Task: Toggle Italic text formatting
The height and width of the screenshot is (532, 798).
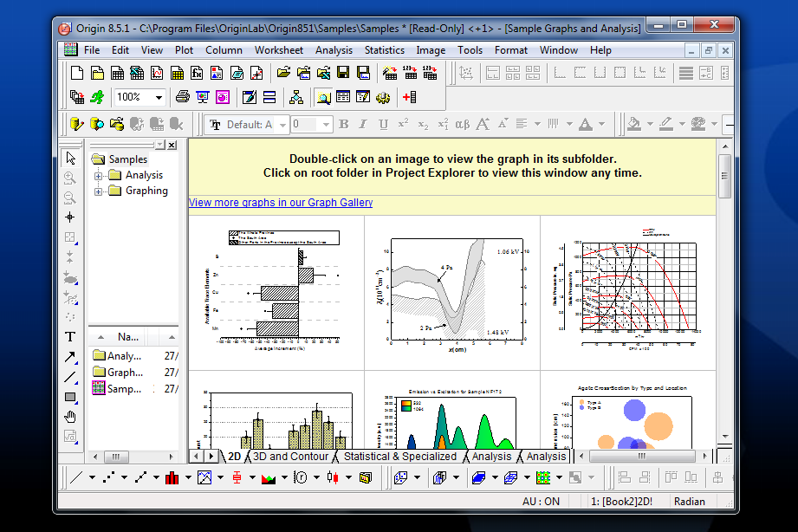Action: [362, 125]
